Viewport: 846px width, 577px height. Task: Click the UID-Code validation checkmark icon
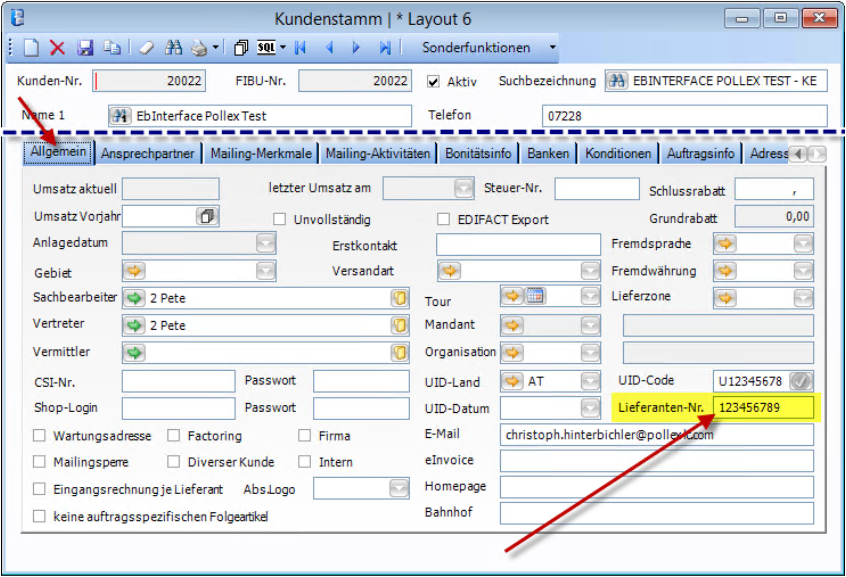pos(801,381)
